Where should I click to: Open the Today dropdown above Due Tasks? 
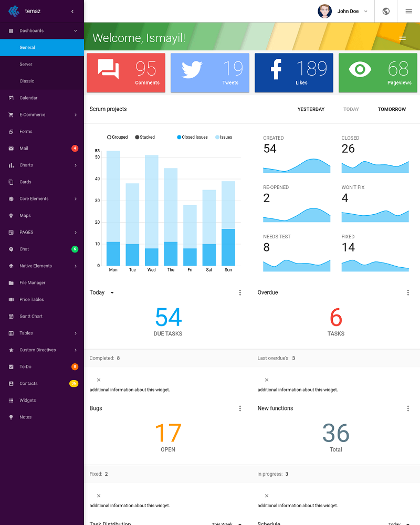pos(101,292)
